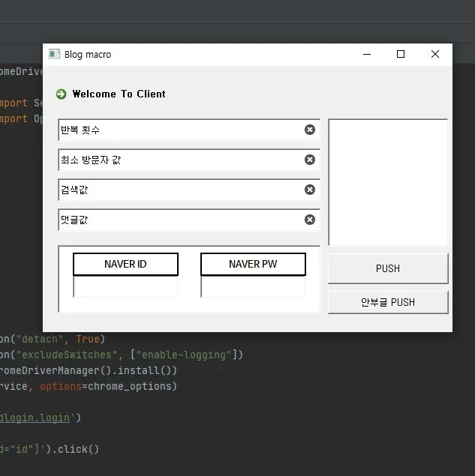Maximize the Blog macro window
This screenshot has width=475, height=476.
[401, 54]
